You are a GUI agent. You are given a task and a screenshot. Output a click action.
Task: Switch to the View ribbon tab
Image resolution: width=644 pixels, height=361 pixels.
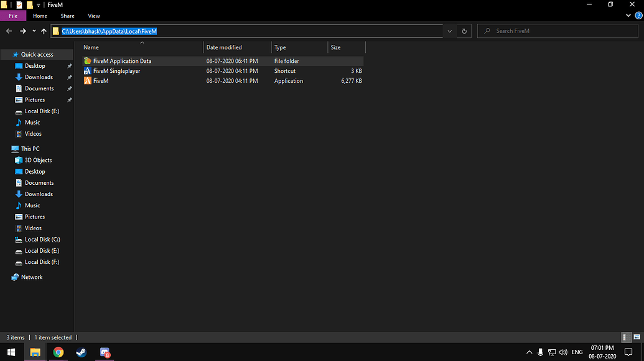coord(94,16)
